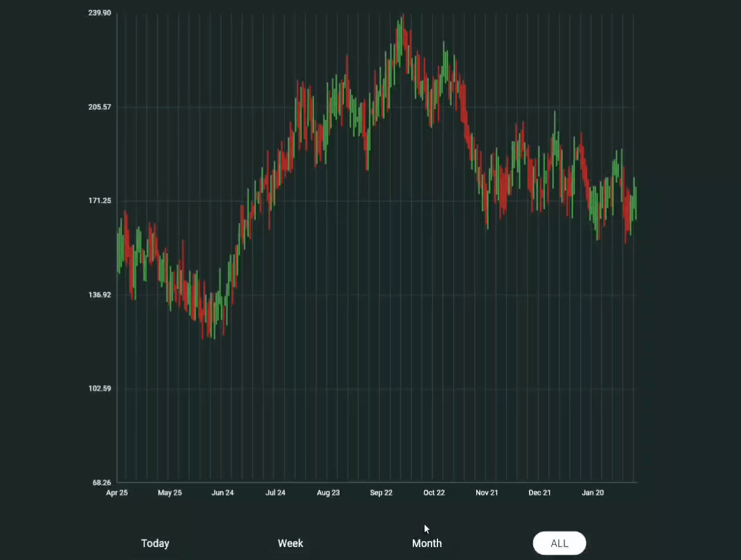
Task: Click the Jan 20 axis label
Action: coord(592,492)
